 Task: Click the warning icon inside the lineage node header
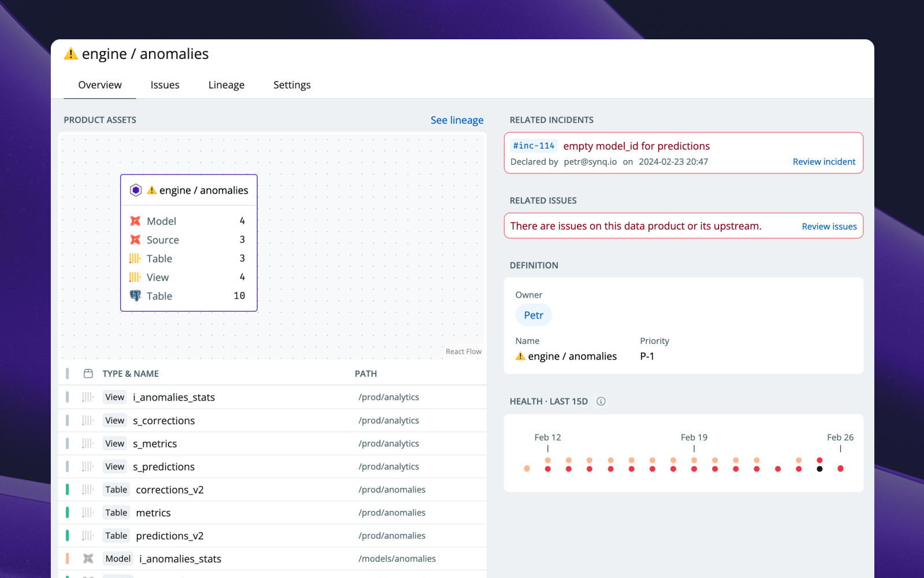152,190
